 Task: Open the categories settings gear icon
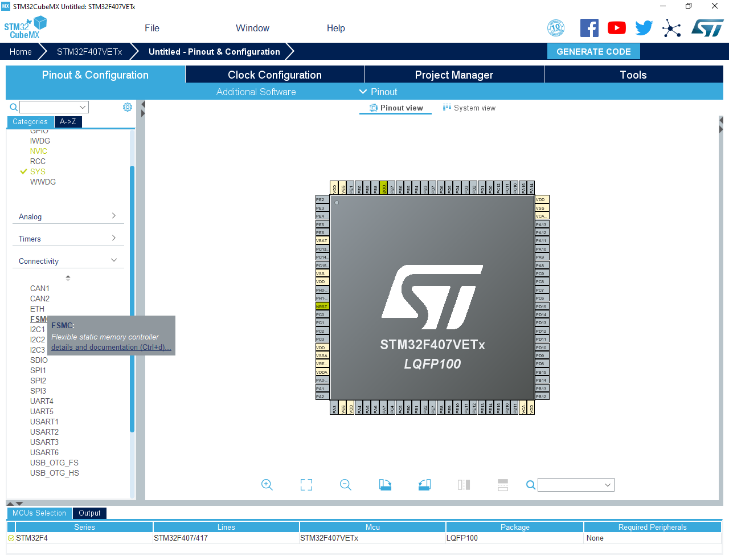point(128,107)
